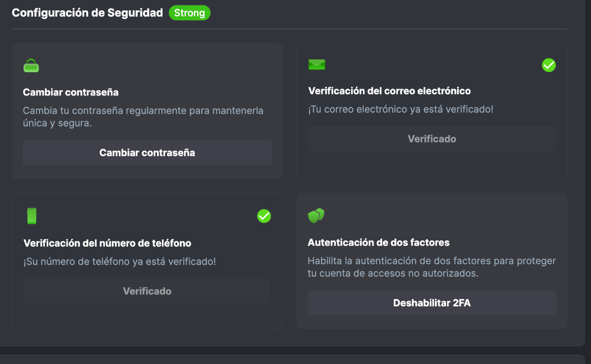Click the email verification green checkmark

pyautogui.click(x=549, y=65)
